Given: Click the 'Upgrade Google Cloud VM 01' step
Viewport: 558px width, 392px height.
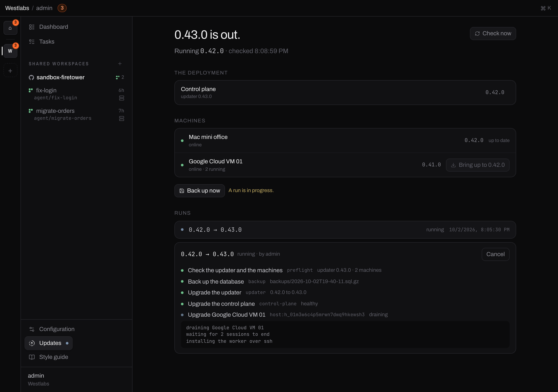Looking at the screenshot, I should point(226,314).
